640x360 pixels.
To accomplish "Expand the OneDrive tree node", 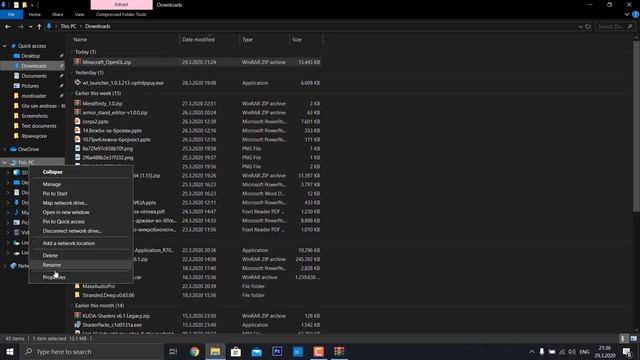I will [x=4, y=149].
